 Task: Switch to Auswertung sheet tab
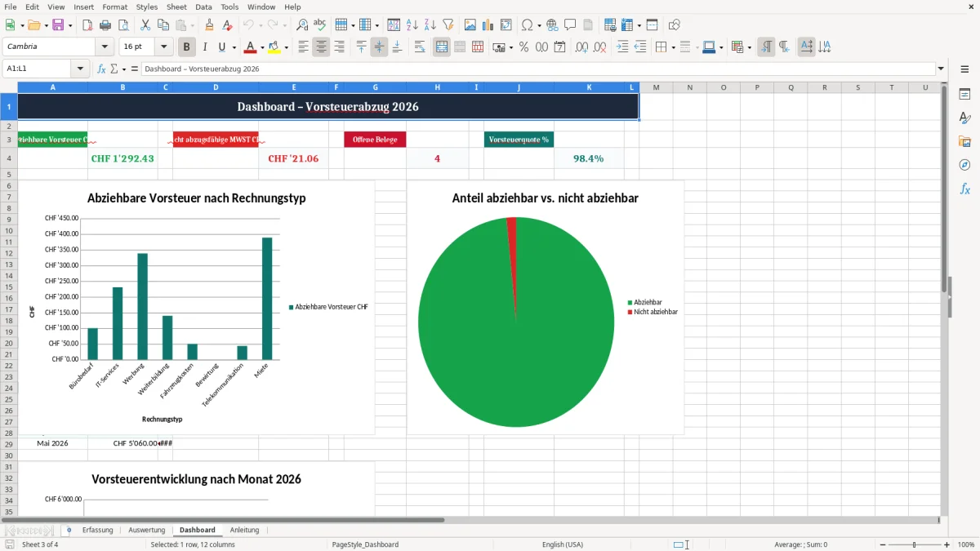(x=147, y=530)
